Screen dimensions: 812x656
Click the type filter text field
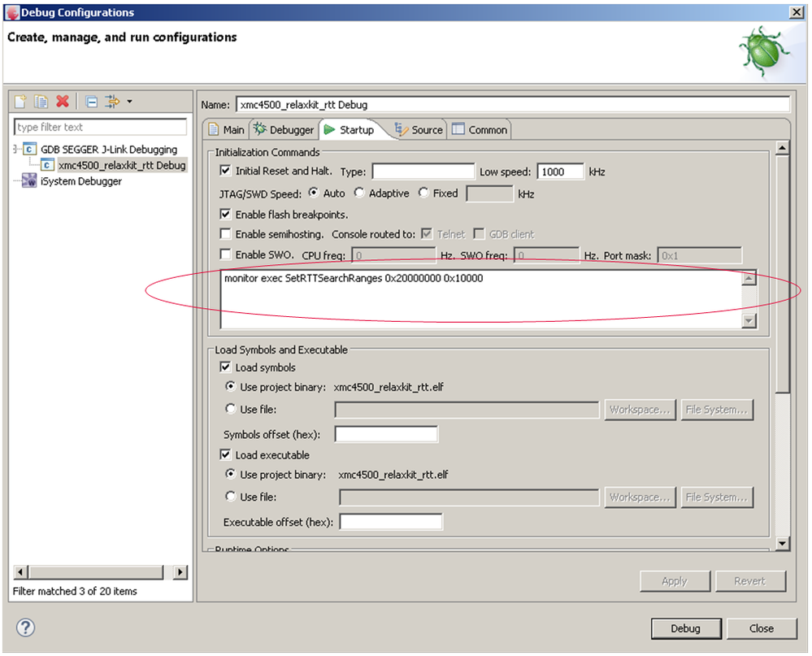click(99, 128)
